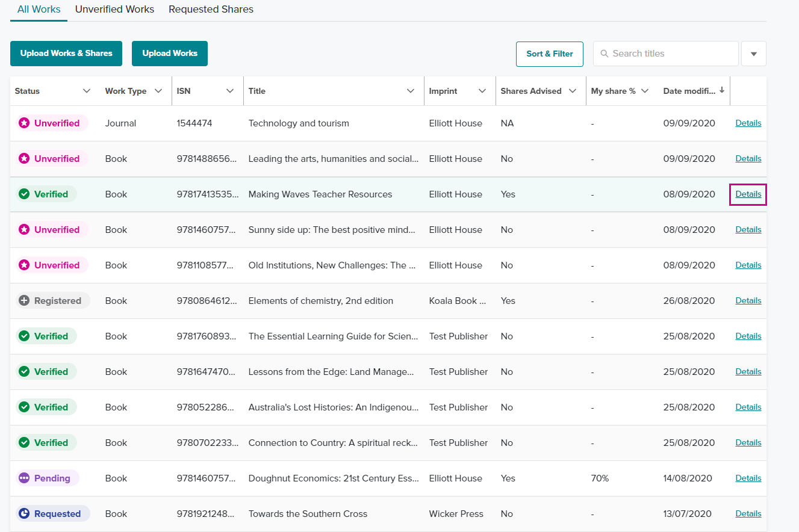Click the magnifier icon in search box
Viewport: 799px width, 532px height.
605,54
